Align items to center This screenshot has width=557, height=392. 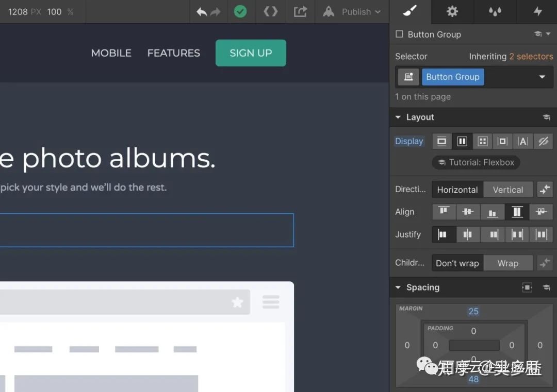pos(468,212)
